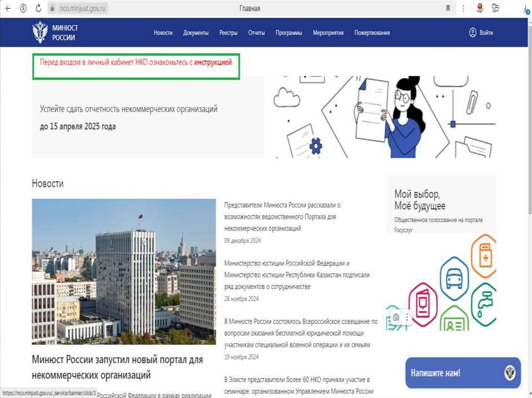This screenshot has width=532, height=398.
Task: Click the nco.minjust.gov.ru address bar
Action: 83,8
